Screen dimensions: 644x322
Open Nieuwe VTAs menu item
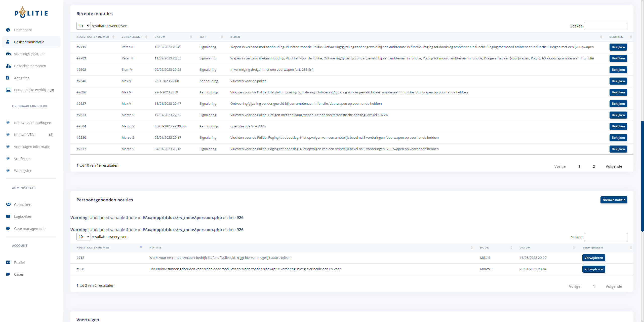pos(25,135)
